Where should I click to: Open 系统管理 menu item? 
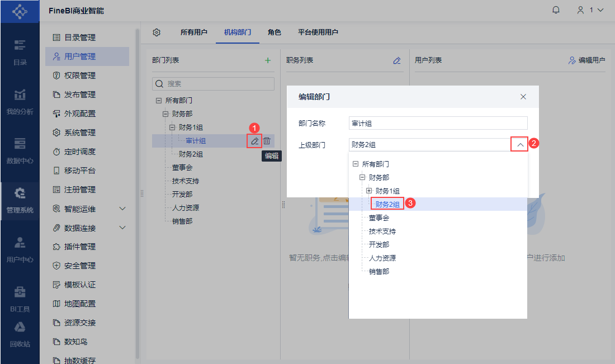tap(87, 133)
